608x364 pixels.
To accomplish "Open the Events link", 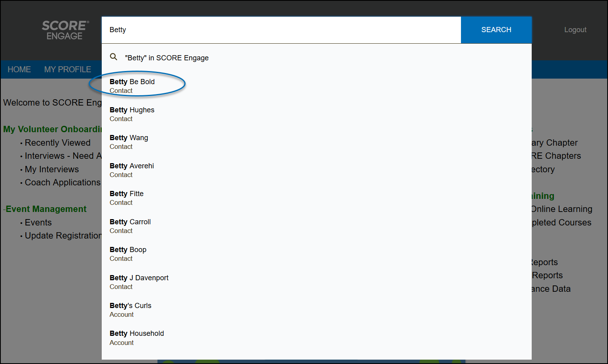I will point(38,222).
